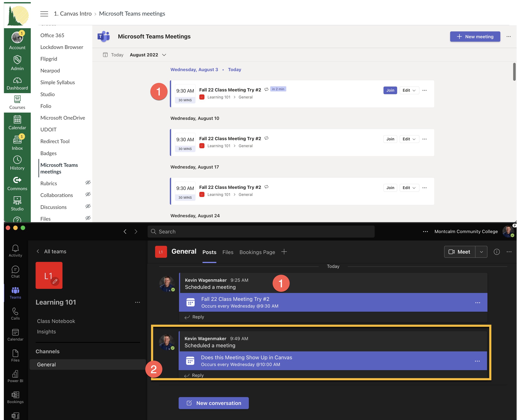
Task: Toggle visibility eye next to Discussions
Action: point(88,206)
